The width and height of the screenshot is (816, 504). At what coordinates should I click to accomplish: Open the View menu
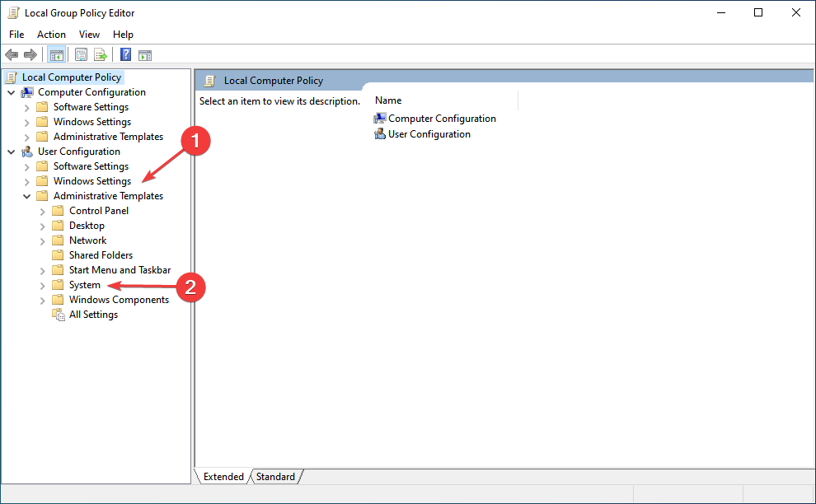pos(89,35)
